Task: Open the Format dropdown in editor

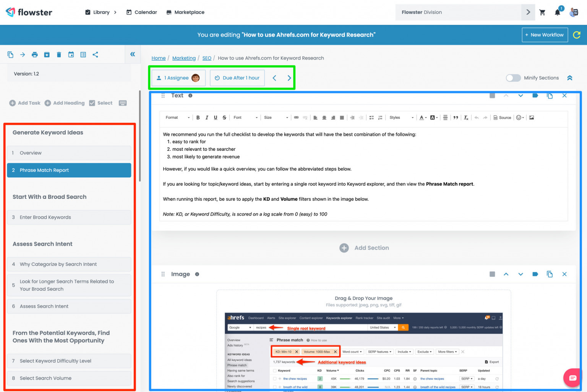Action: click(177, 118)
